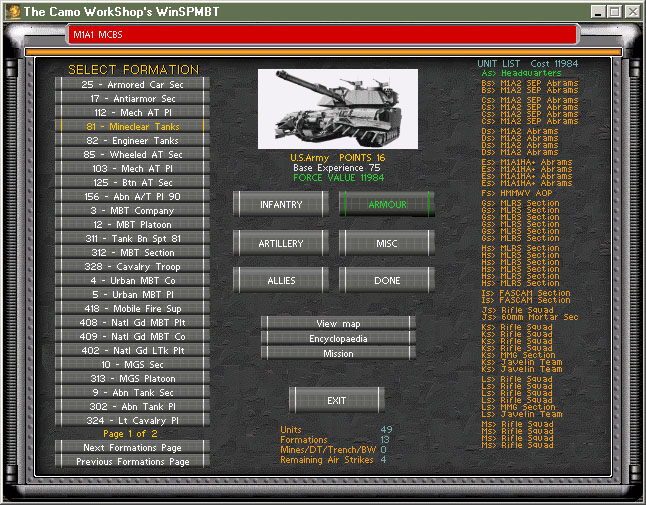Select 3 - MBT Company formation
The image size is (646, 505).
(132, 210)
